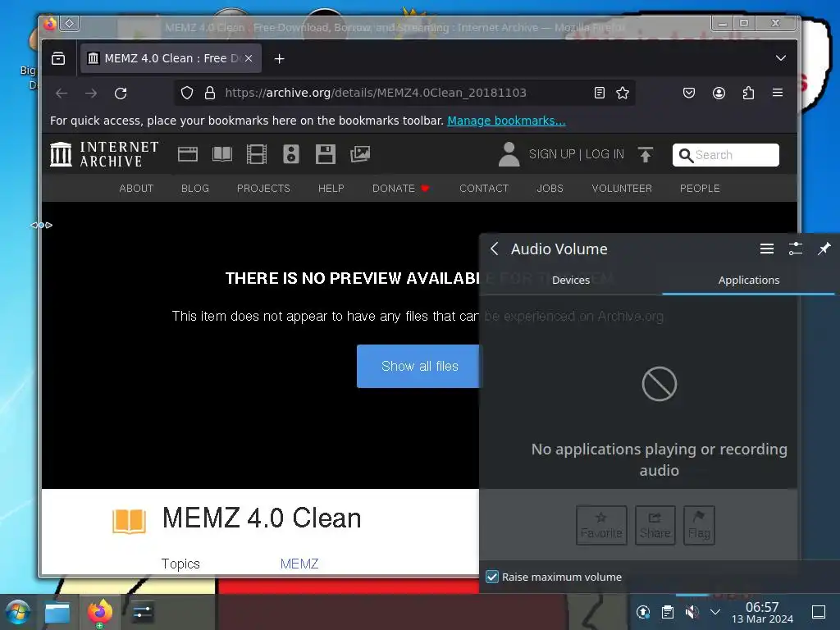The width and height of the screenshot is (840, 630).
Task: Click the show desktop button
Action: 818,612
